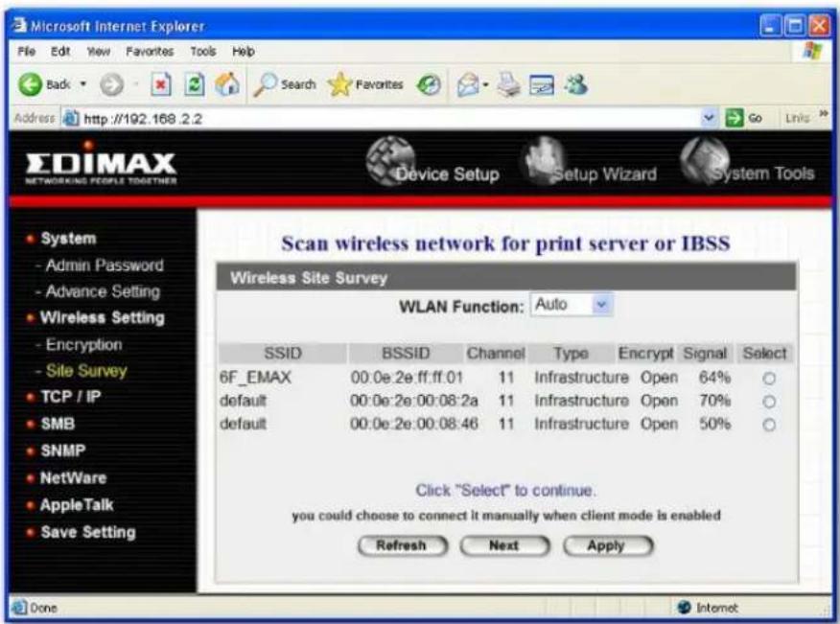Click the Print icon in the toolbar

click(508, 84)
